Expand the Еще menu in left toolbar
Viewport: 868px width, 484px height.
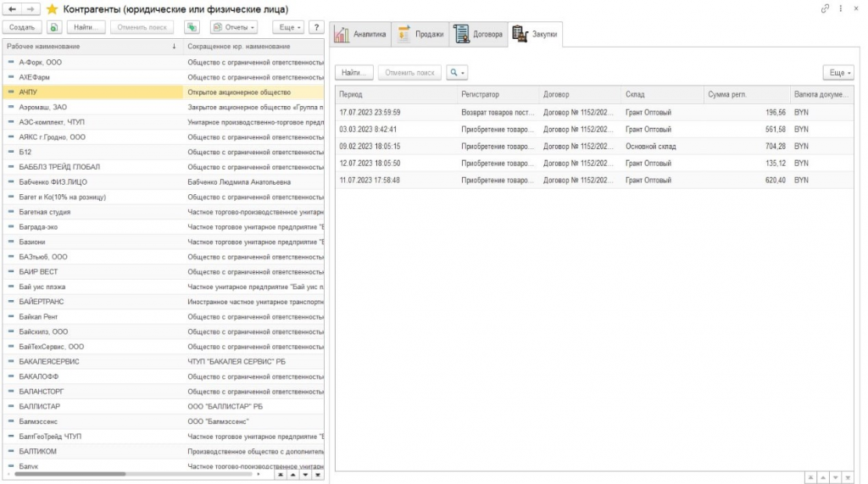pyautogui.click(x=287, y=27)
